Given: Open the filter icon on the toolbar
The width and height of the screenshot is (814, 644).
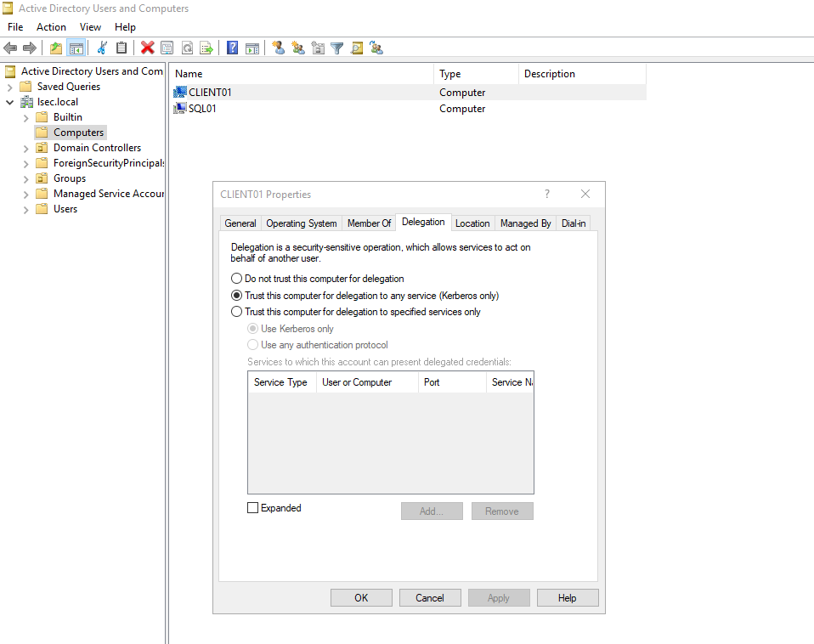Looking at the screenshot, I should (336, 48).
